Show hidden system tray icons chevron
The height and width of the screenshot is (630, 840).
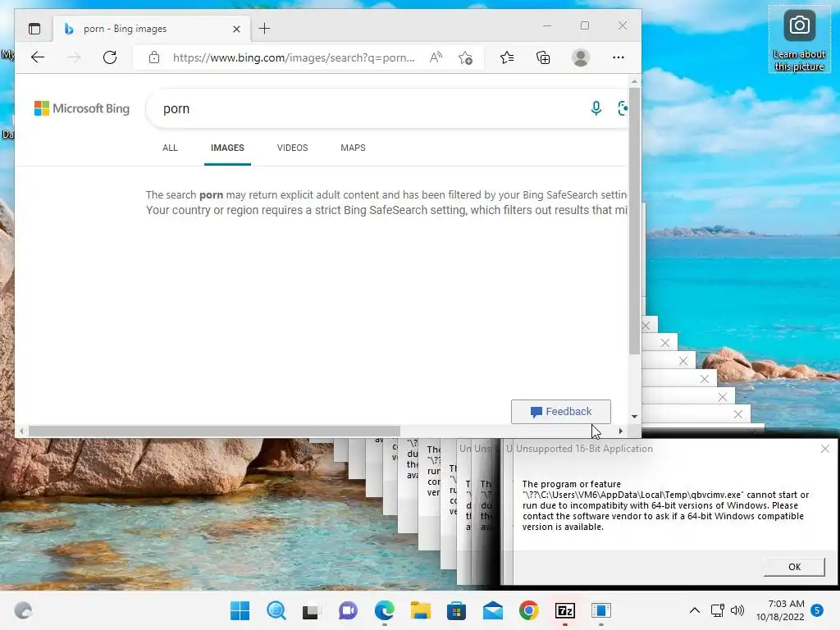(694, 610)
